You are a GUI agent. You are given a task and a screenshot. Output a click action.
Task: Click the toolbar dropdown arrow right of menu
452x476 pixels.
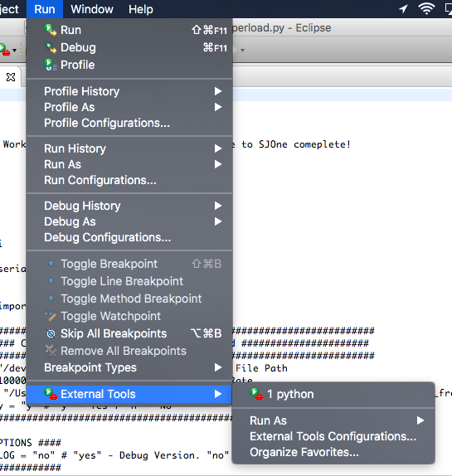[x=242, y=51]
